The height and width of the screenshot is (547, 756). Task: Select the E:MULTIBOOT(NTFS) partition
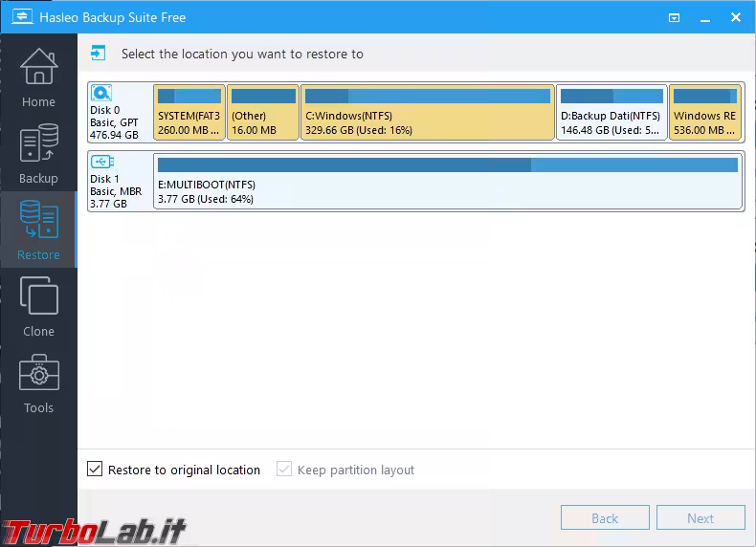coord(448,181)
